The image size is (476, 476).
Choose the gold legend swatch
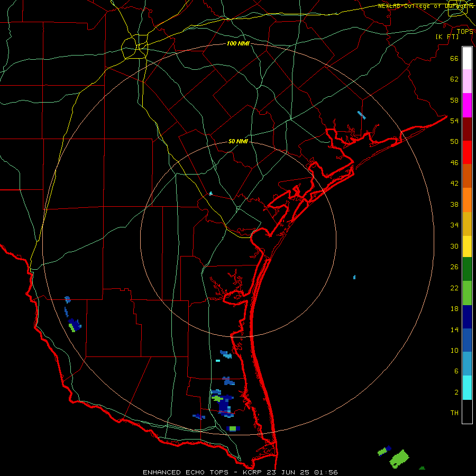467,224
